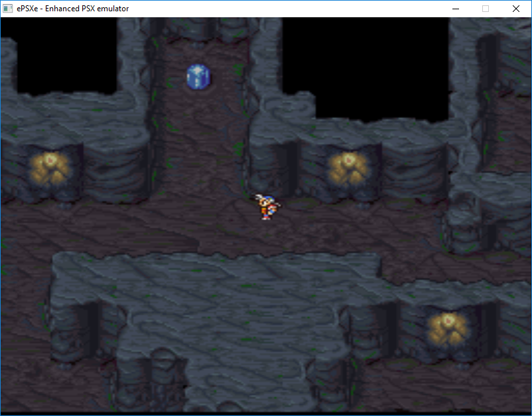This screenshot has height=416, width=532.
Task: Close the ePSXe emulator window
Action: tap(516, 9)
